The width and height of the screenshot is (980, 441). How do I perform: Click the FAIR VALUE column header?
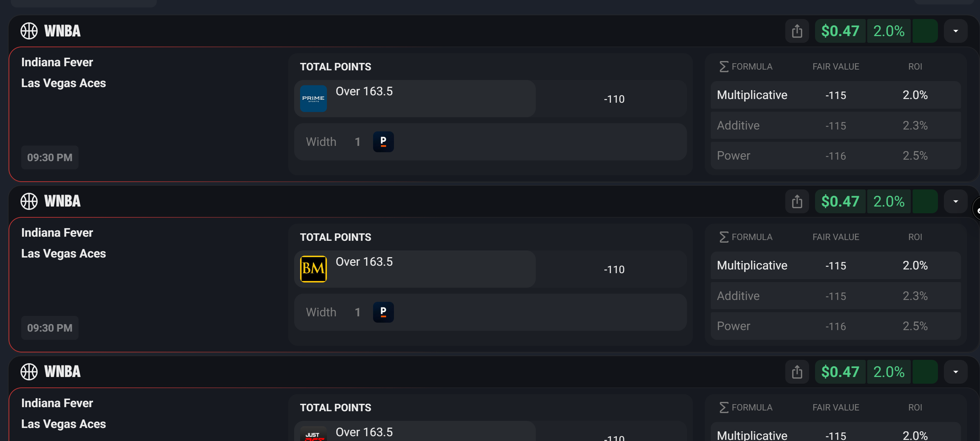[836, 66]
